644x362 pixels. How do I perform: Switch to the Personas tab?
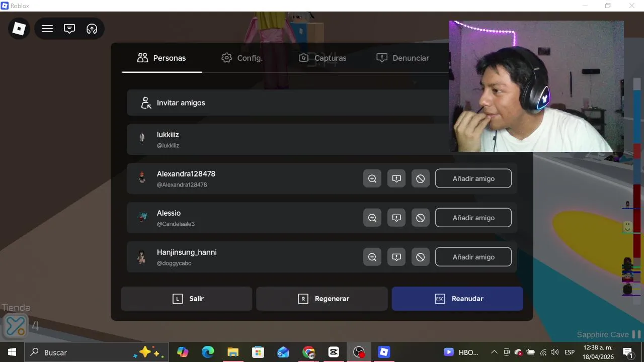coord(162,58)
